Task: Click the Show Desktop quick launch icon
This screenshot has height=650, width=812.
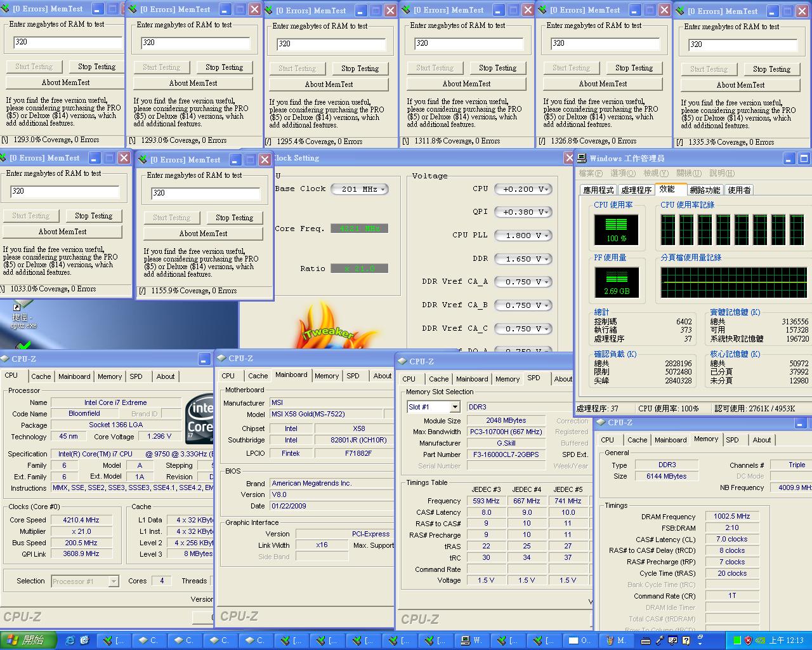Action: pos(84,640)
